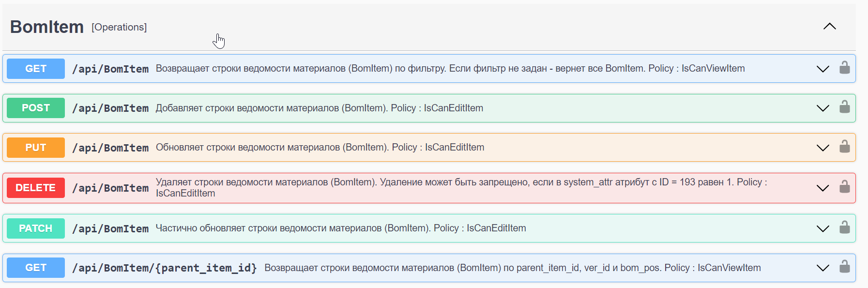Click the teal PATCH method badge
868x288 pixels.
(36, 228)
